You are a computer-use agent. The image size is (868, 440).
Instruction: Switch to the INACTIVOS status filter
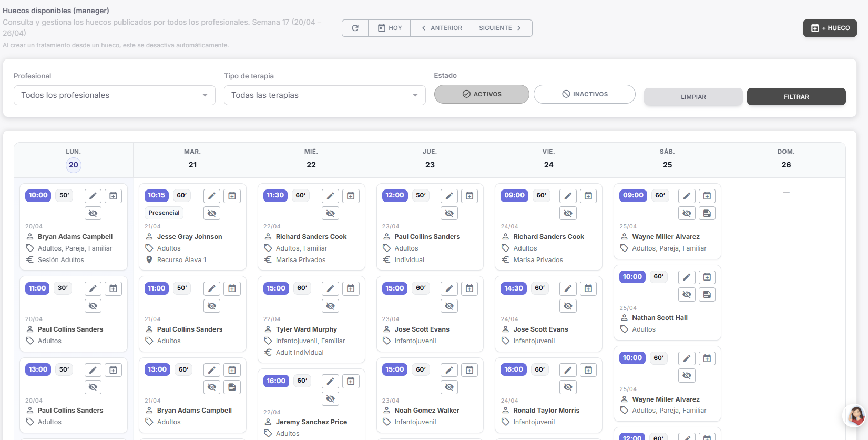[x=584, y=94]
